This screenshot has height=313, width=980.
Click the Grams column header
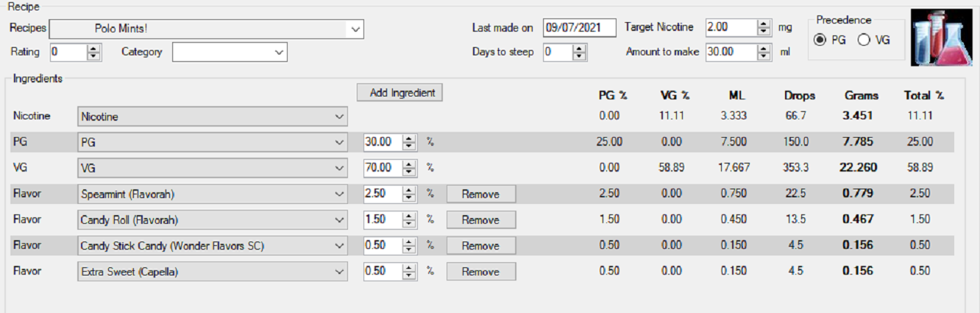(x=861, y=95)
